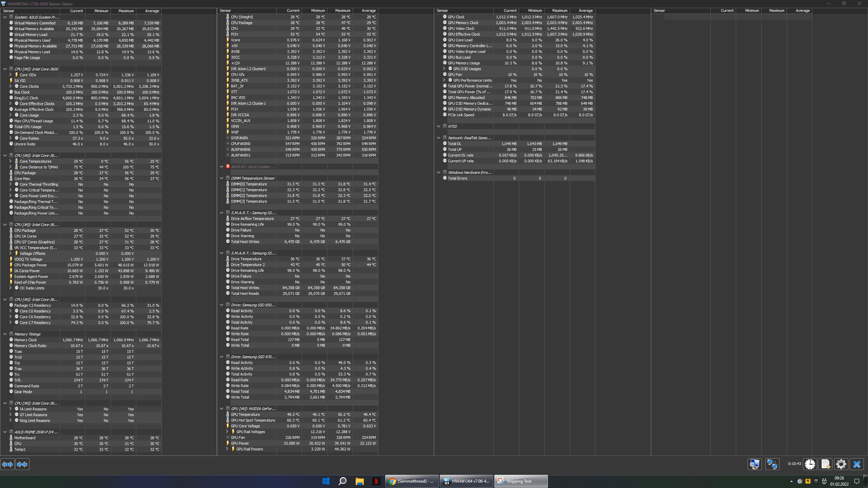
Task: Close sensors with the blue X icon
Action: (x=857, y=464)
